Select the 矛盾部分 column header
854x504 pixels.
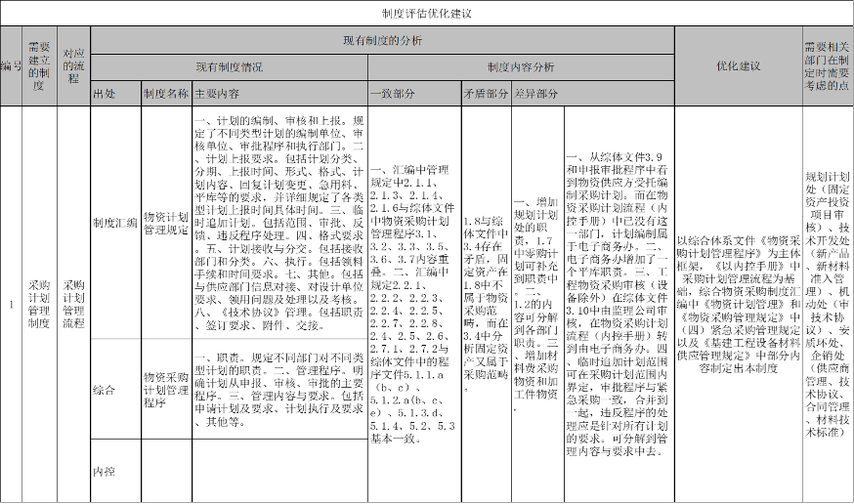(485, 94)
